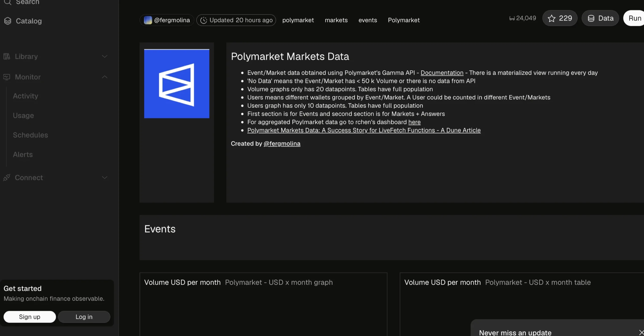The width and height of the screenshot is (644, 336).
Task: Open Usage under Monitor
Action: pos(23,116)
